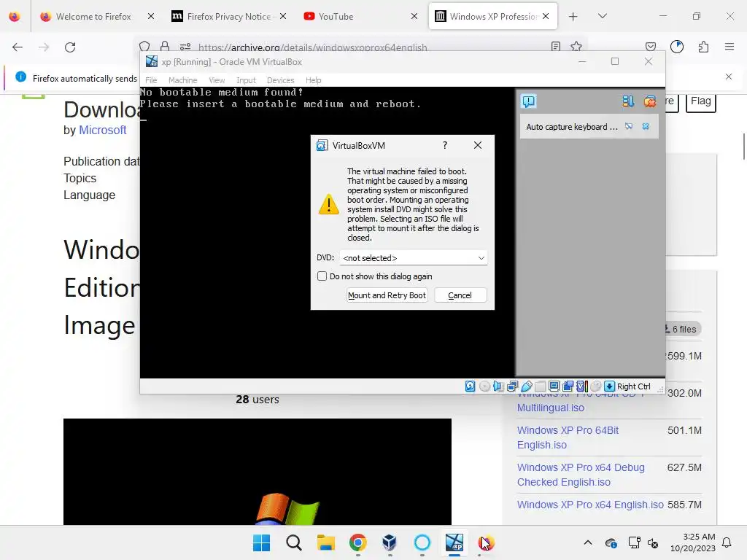
Task: Open the Windows Start menu
Action: 261,542
